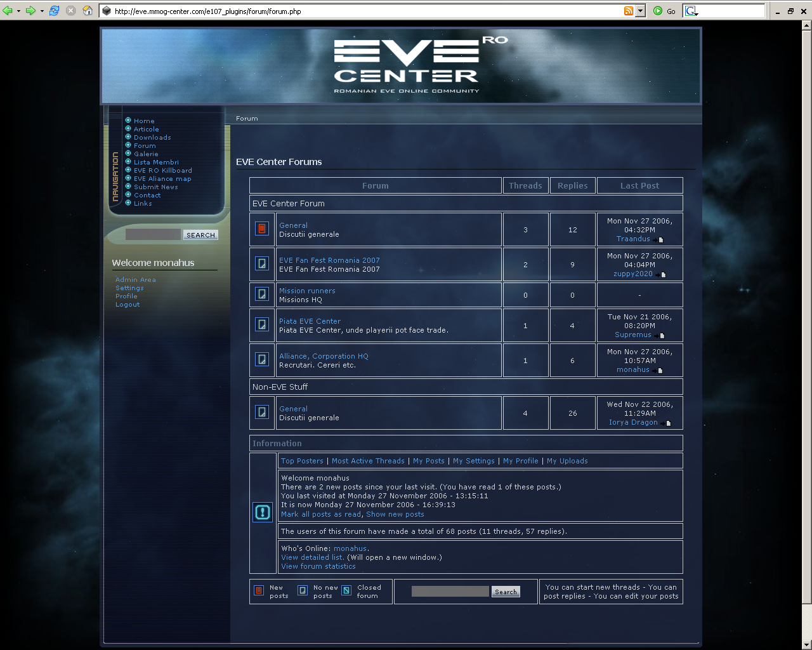
Task: Open EVE RO Killboard in navigation
Action: coord(163,170)
